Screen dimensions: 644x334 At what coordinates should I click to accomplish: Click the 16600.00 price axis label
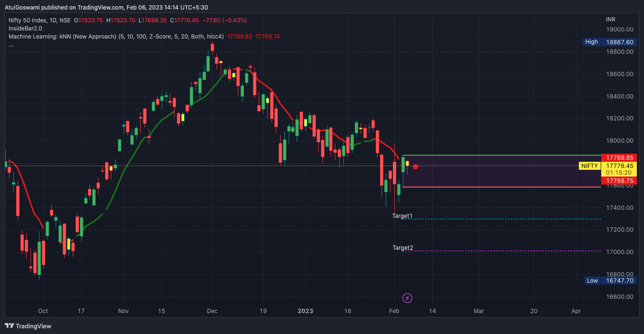pyautogui.click(x=620, y=297)
